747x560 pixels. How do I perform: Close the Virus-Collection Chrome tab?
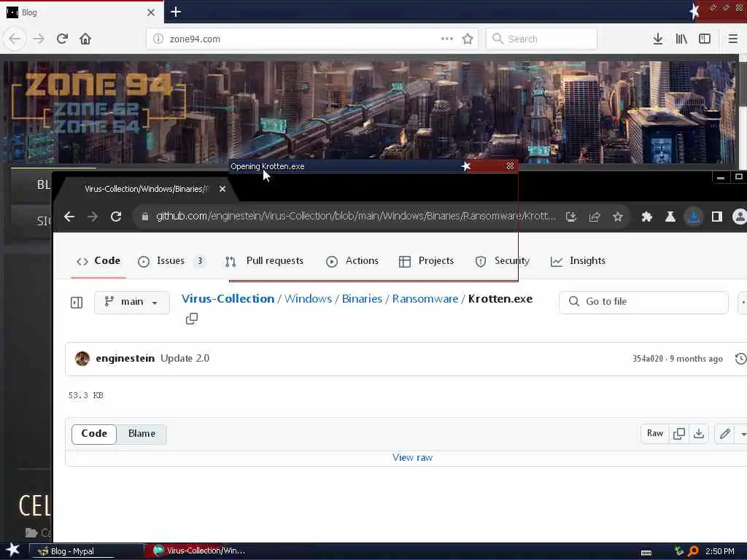pyautogui.click(x=222, y=189)
